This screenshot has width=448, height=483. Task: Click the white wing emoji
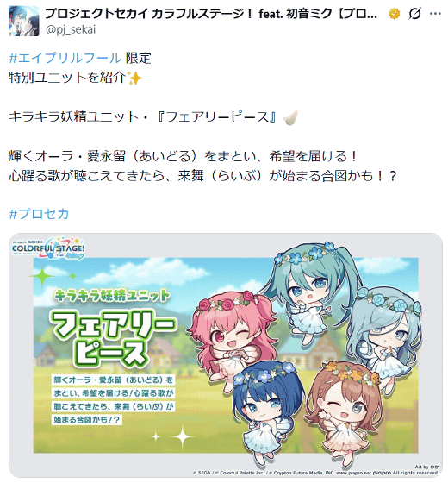tap(291, 117)
